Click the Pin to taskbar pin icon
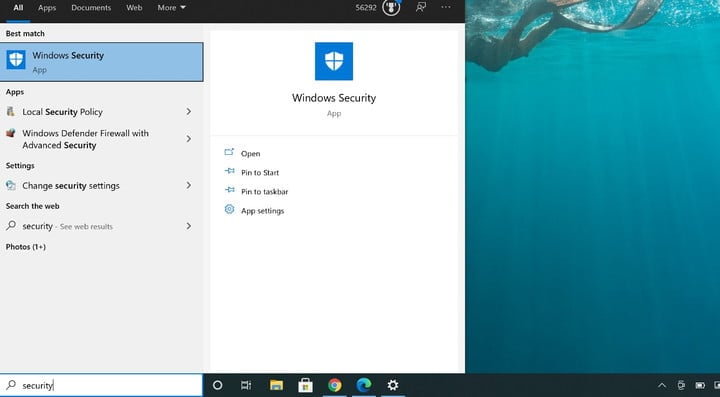 coord(229,190)
